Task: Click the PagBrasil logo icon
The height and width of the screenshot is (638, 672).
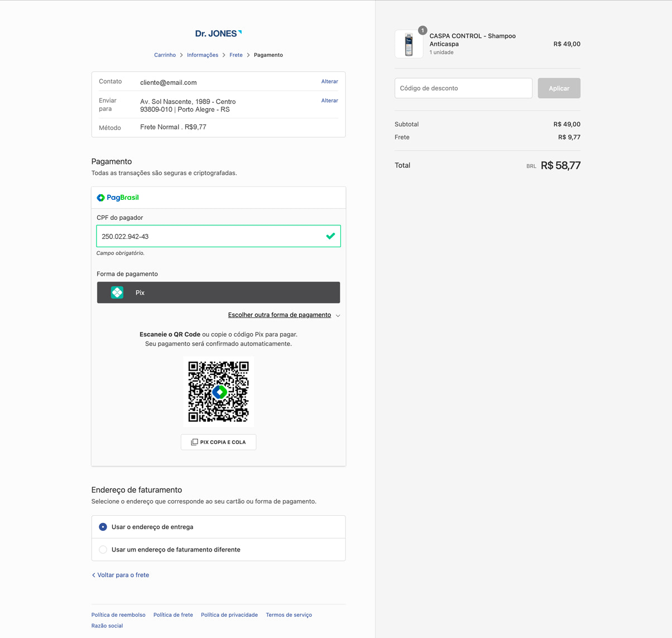Action: click(101, 198)
